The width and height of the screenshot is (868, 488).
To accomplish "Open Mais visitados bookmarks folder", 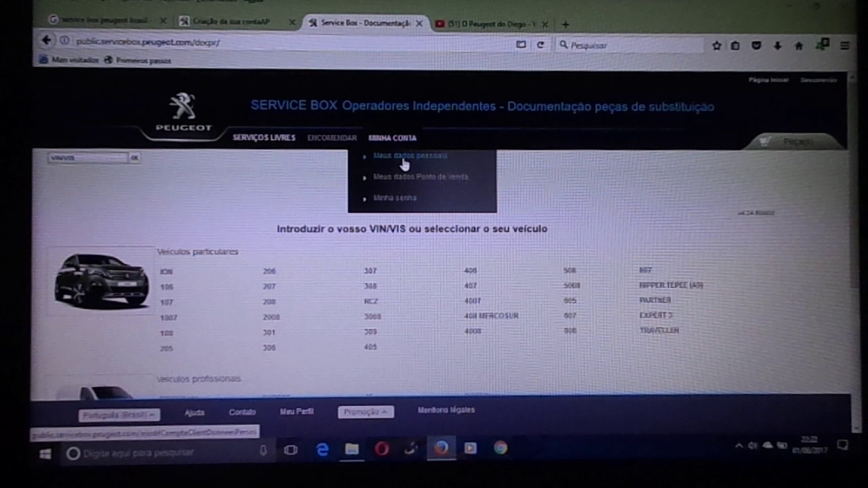I will point(69,60).
